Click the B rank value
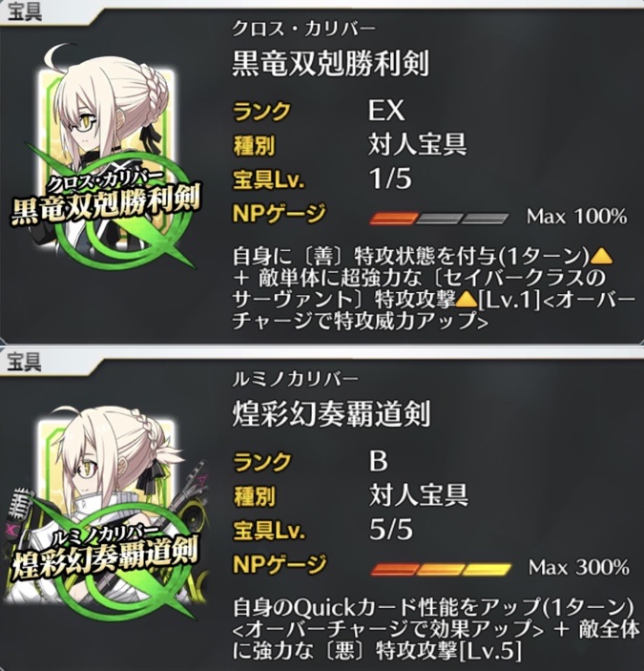Image resolution: width=644 pixels, height=671 pixels. 379,461
